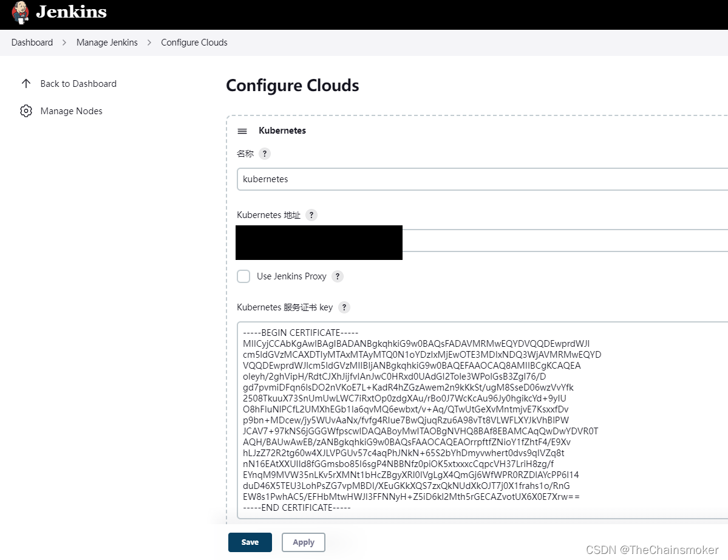
Task: Click the Kubernetes cloud drag handle icon
Action: tap(242, 131)
